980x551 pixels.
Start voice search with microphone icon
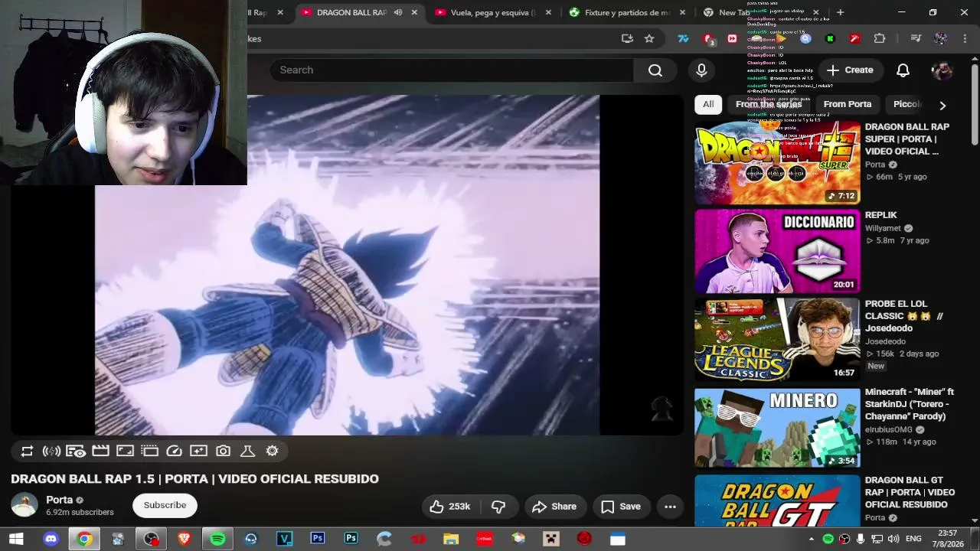pos(701,70)
